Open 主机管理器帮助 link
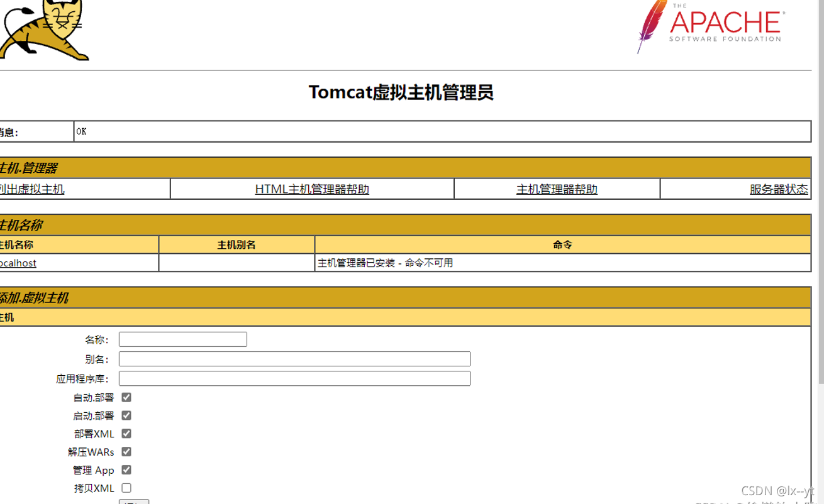Screen dimensions: 824x504 click(x=557, y=189)
